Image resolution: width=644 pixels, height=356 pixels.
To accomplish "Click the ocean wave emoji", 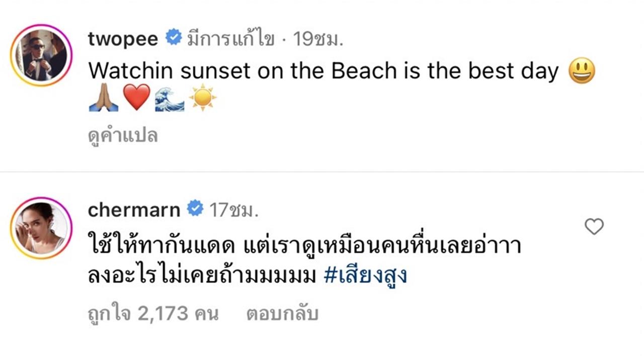I will [x=170, y=98].
